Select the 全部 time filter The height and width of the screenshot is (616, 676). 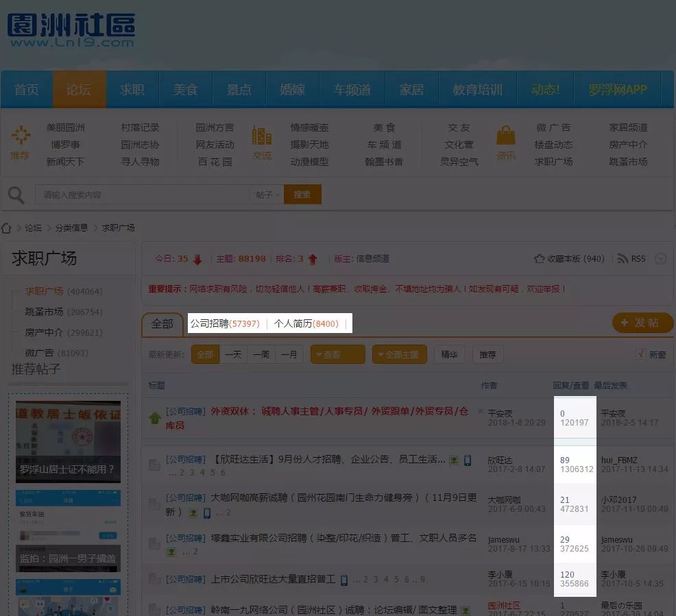[205, 354]
